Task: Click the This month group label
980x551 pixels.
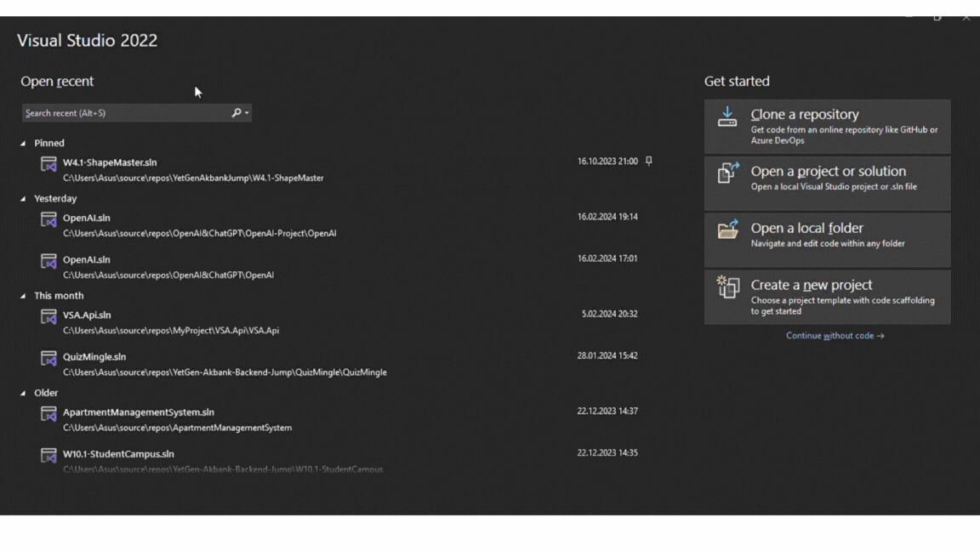Action: (59, 296)
